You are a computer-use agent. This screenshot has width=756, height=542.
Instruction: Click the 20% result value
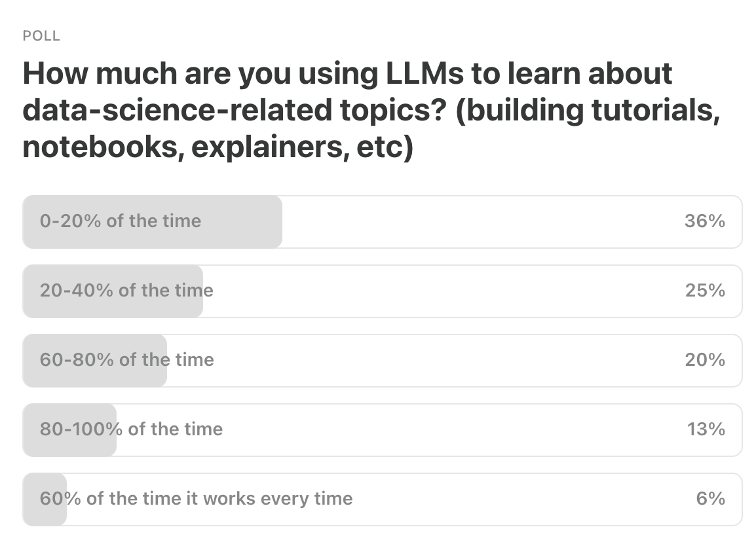tap(704, 360)
